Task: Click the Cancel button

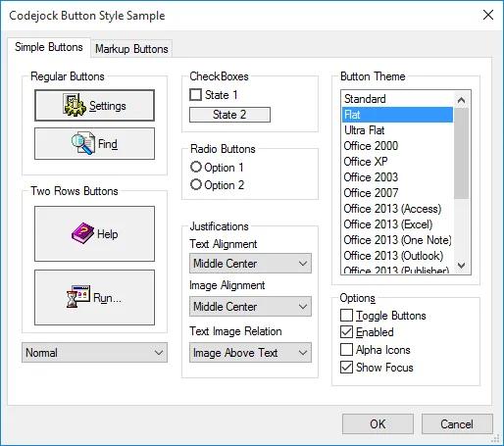Action: (x=457, y=423)
